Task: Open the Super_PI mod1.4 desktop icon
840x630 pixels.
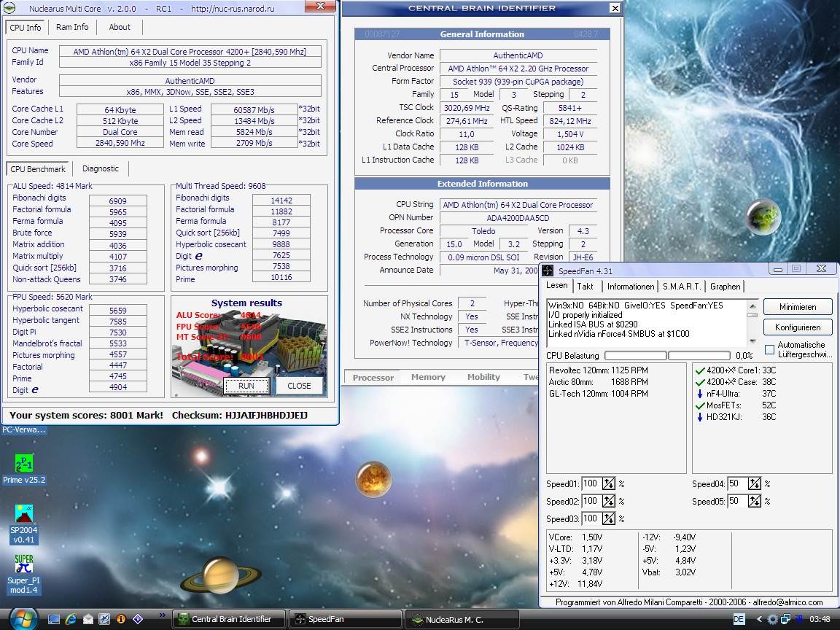Action: (23, 575)
